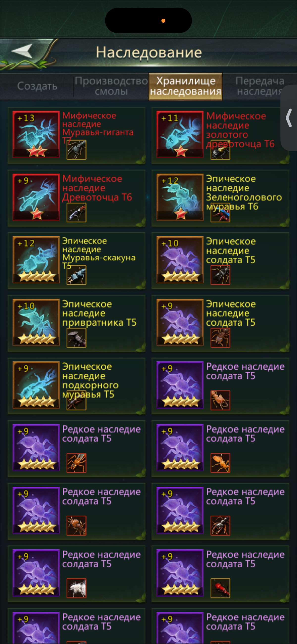Screen dimensions: 297x644
Task: Click the white fuzzy ant portrait thumbnail
Action: tap(76, 588)
